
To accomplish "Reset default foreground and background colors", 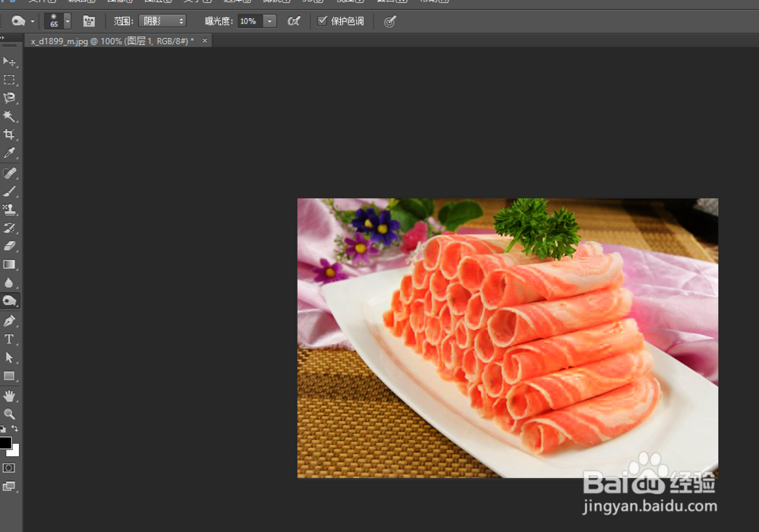I will (3, 429).
